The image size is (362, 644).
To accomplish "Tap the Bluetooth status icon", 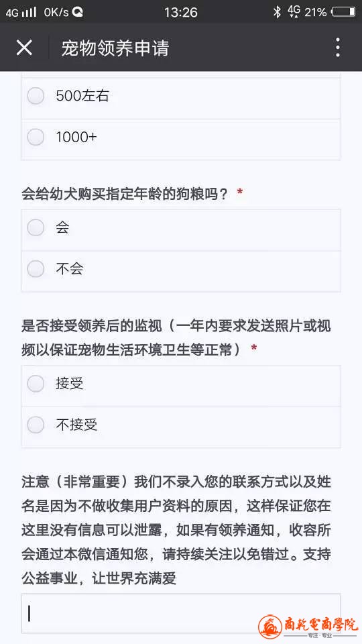I will (277, 12).
